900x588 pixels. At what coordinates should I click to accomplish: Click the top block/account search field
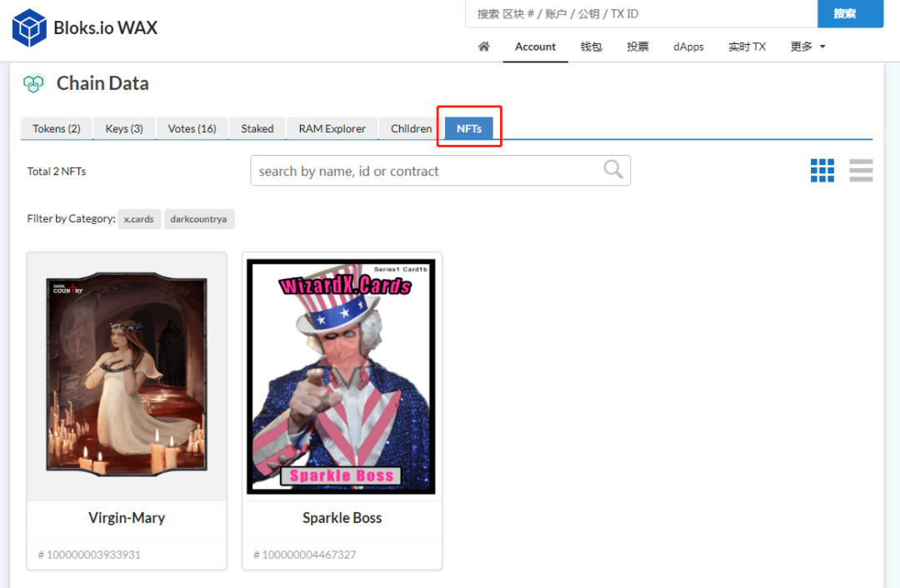click(x=642, y=14)
